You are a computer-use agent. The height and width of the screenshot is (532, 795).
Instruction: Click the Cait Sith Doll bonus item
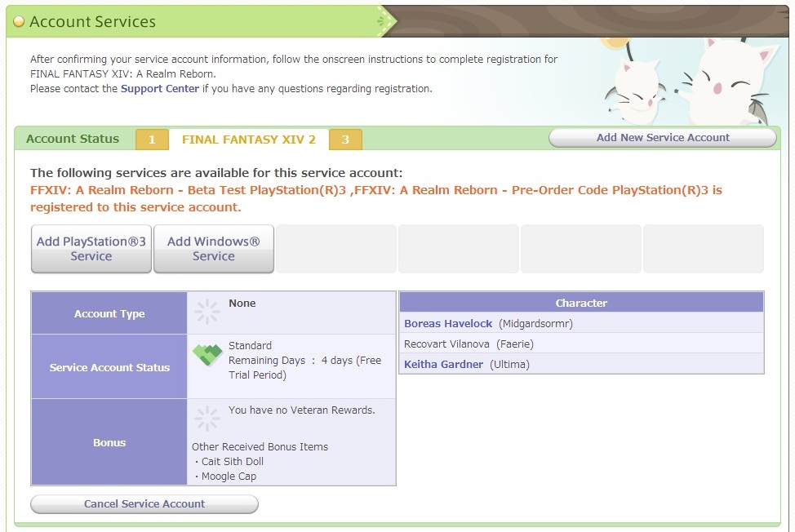[232, 462]
